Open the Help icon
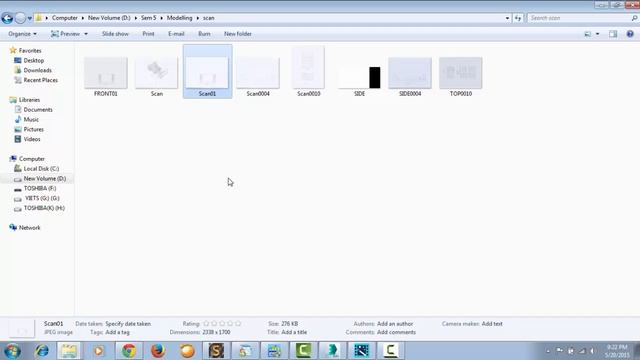The width and height of the screenshot is (640, 360). point(630,34)
